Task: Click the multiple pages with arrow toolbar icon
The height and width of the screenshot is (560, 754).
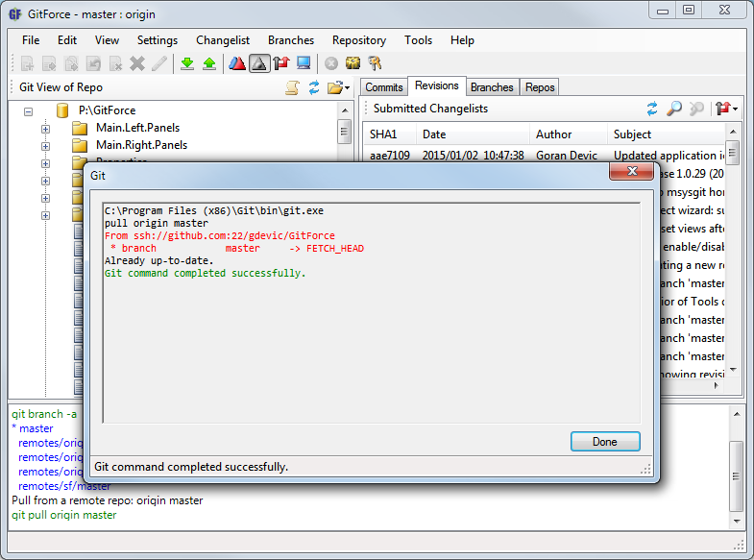Action: (x=72, y=63)
